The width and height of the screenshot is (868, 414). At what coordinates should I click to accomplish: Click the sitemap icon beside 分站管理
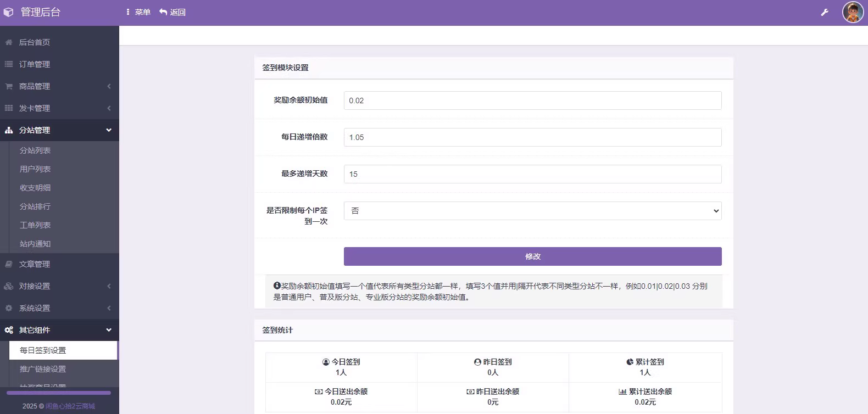pos(9,130)
